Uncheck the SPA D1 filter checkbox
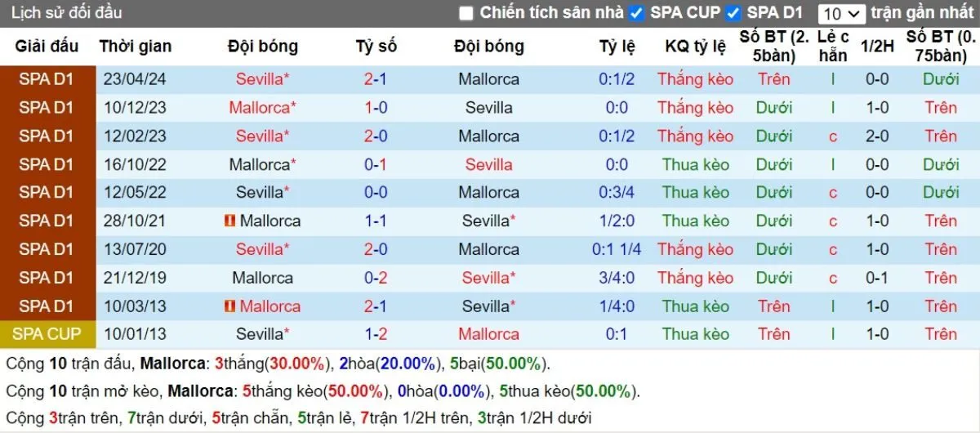This screenshot has height=433, width=980. pos(733,13)
